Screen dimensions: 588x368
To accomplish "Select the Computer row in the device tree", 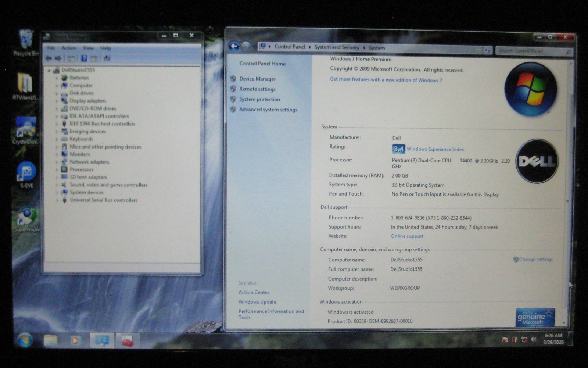I will [81, 85].
